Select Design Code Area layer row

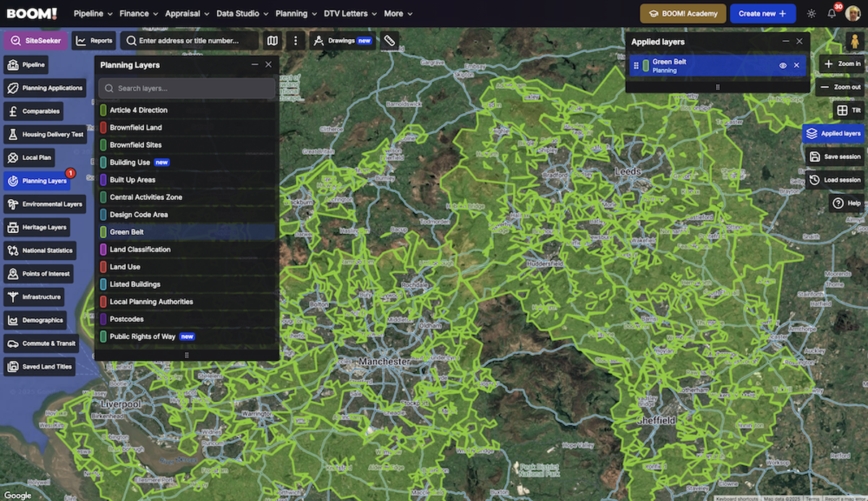pos(187,214)
